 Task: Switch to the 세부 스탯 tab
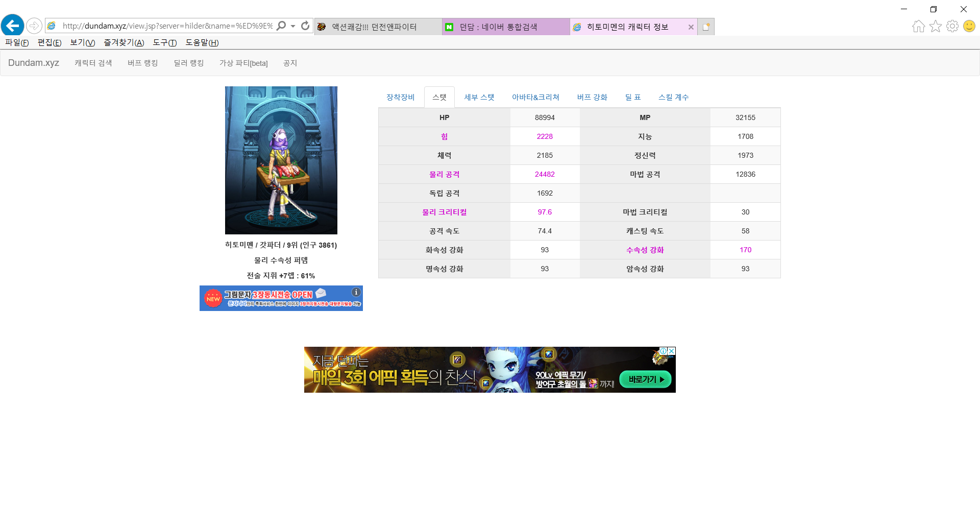point(479,97)
